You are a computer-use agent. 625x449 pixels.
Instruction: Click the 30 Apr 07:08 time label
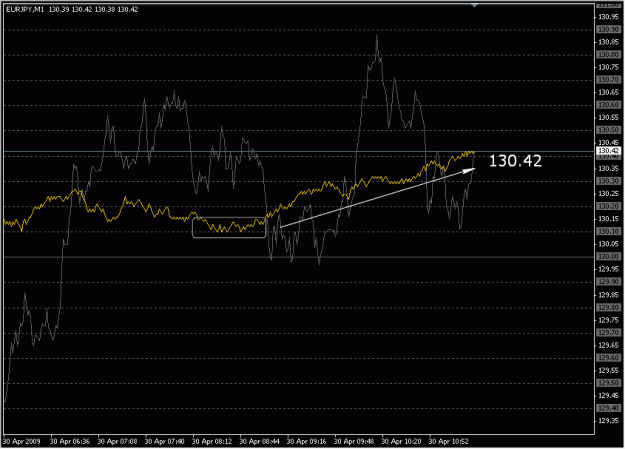(117, 441)
